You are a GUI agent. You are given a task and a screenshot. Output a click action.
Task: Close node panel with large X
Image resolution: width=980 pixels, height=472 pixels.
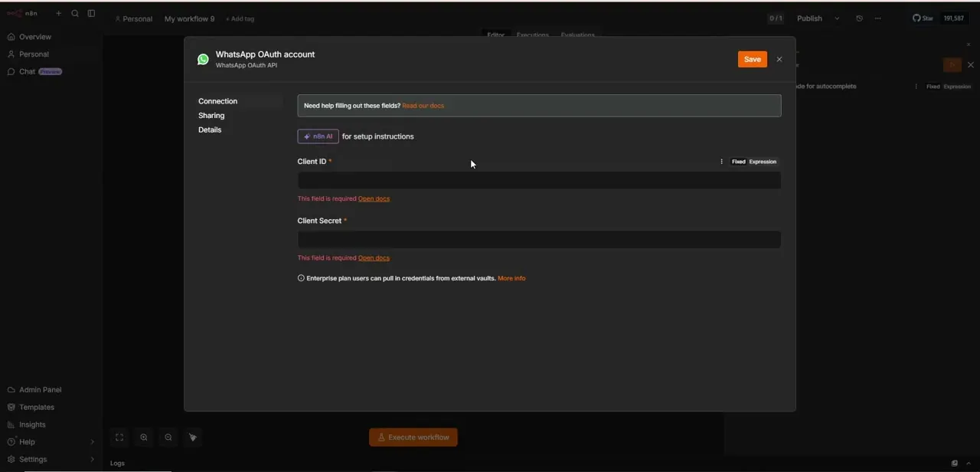[x=971, y=65]
